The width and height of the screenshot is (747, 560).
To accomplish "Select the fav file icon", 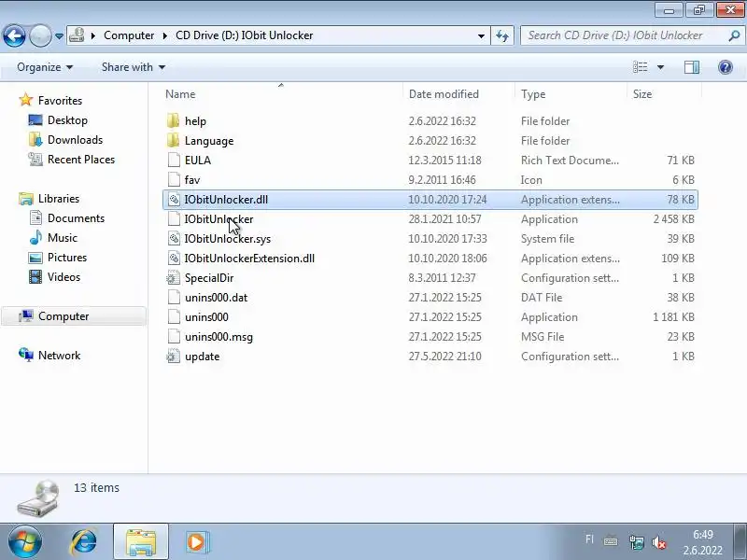I will point(174,179).
